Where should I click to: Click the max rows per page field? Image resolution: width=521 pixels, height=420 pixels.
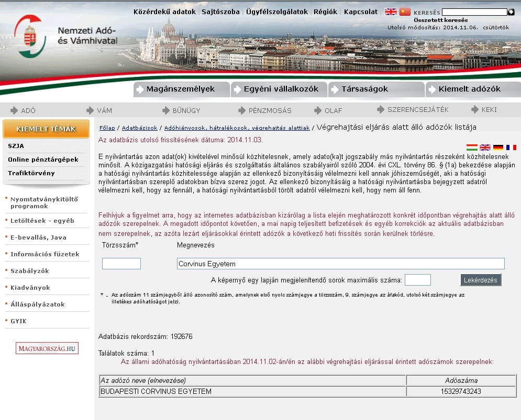[x=418, y=280]
